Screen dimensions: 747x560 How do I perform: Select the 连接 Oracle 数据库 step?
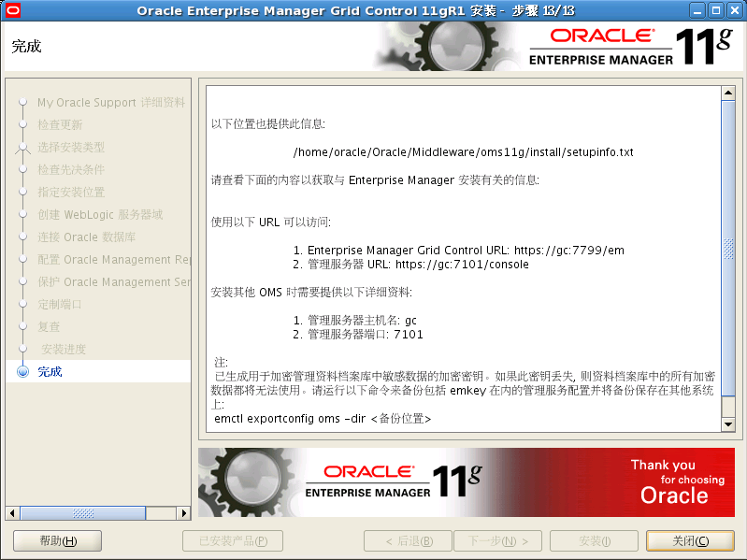tap(87, 237)
